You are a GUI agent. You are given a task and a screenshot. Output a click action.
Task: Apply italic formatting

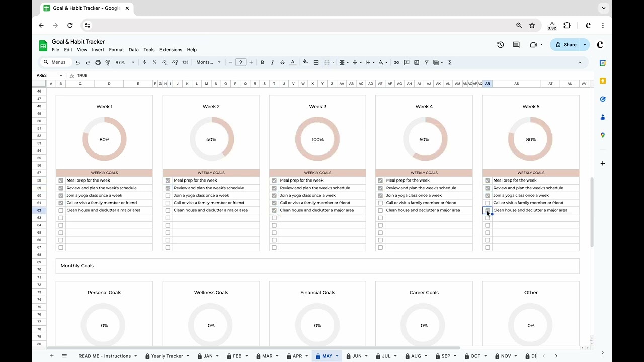(272, 62)
